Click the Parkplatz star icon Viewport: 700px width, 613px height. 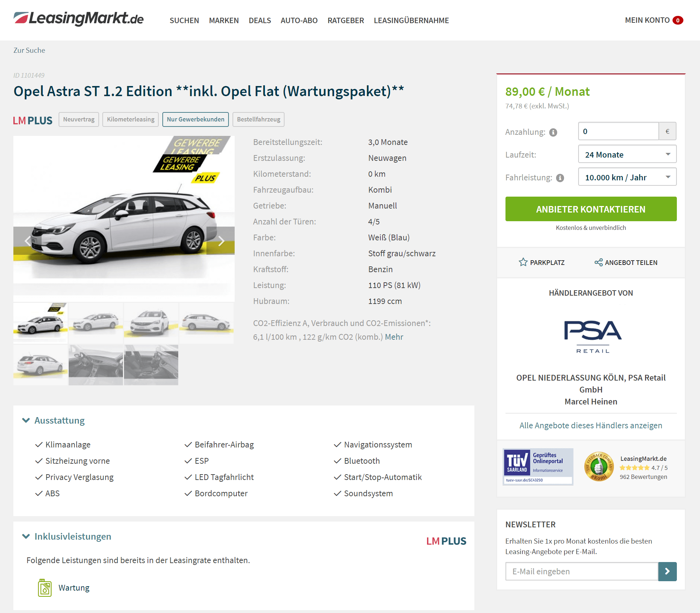tap(523, 262)
